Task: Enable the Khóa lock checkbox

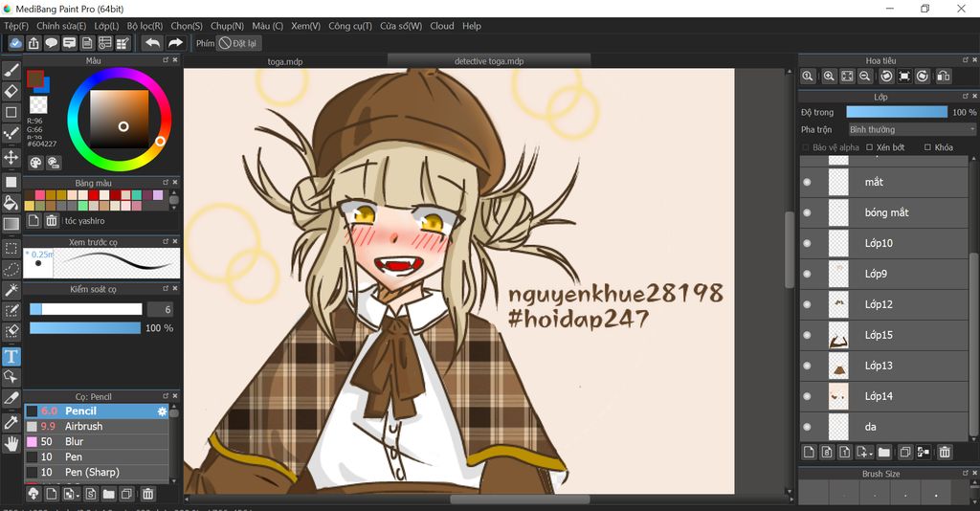Action: (927, 147)
